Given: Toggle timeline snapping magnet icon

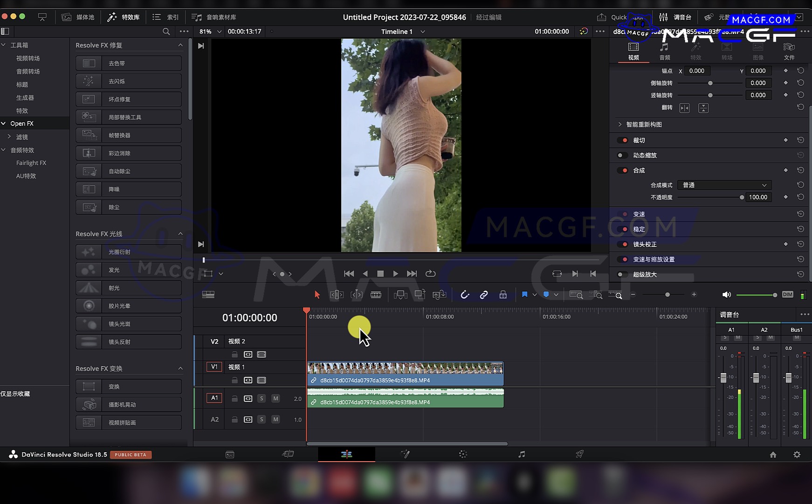Looking at the screenshot, I should [x=465, y=295].
